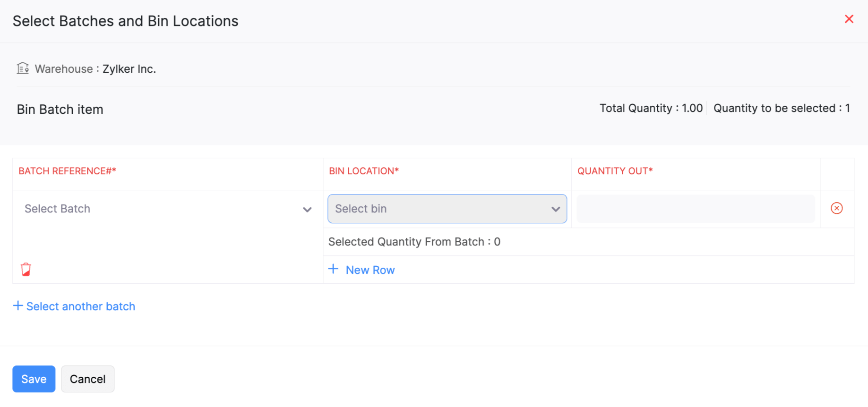Image resolution: width=868 pixels, height=407 pixels.
Task: Click the plus icon beside New Row
Action: coord(334,269)
